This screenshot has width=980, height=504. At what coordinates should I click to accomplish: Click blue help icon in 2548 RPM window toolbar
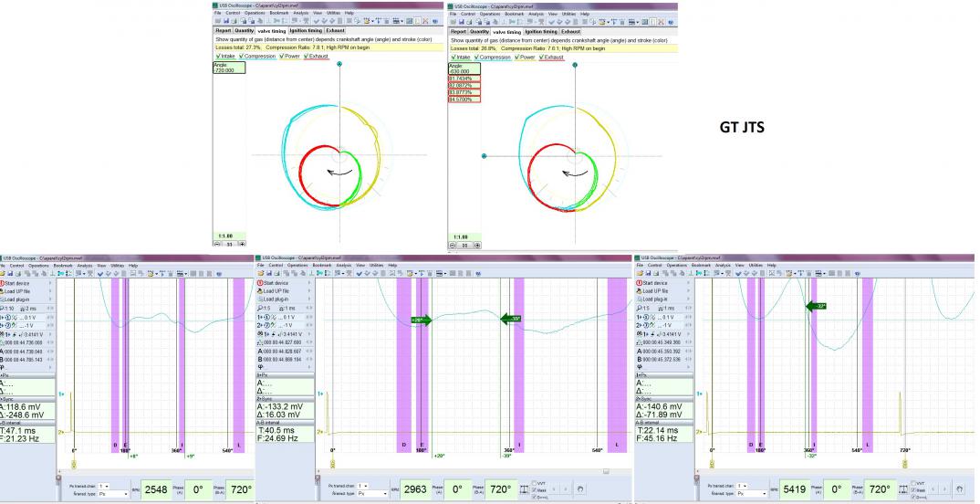pos(219,273)
